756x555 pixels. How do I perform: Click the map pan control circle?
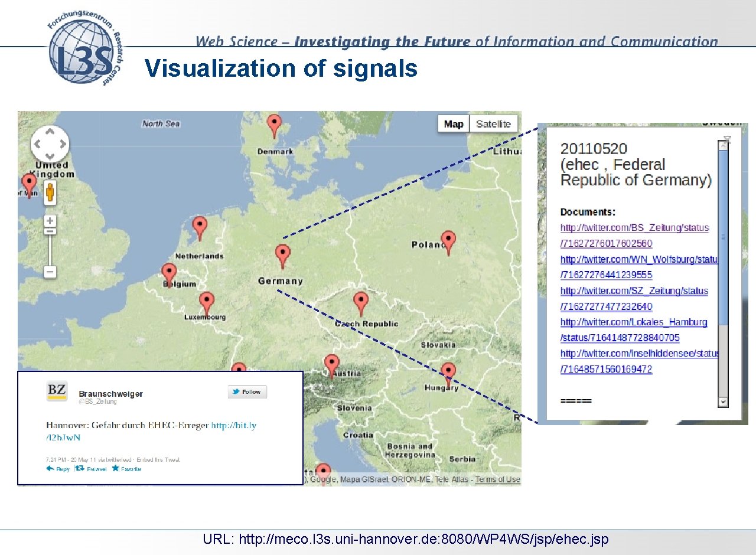click(50, 143)
